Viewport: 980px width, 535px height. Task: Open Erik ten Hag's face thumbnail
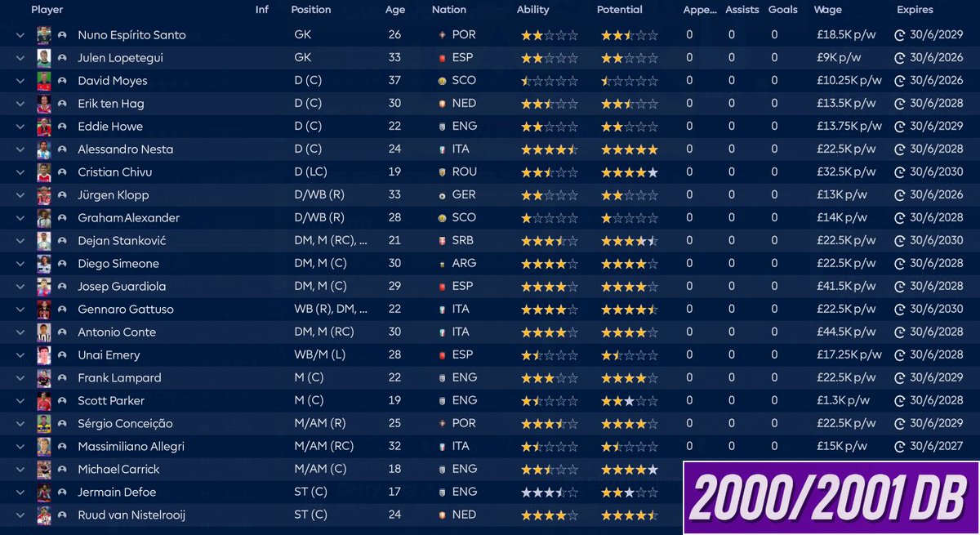(x=44, y=104)
